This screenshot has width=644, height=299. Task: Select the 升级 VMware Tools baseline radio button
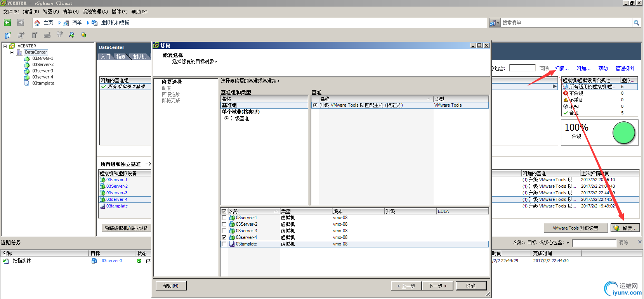315,105
